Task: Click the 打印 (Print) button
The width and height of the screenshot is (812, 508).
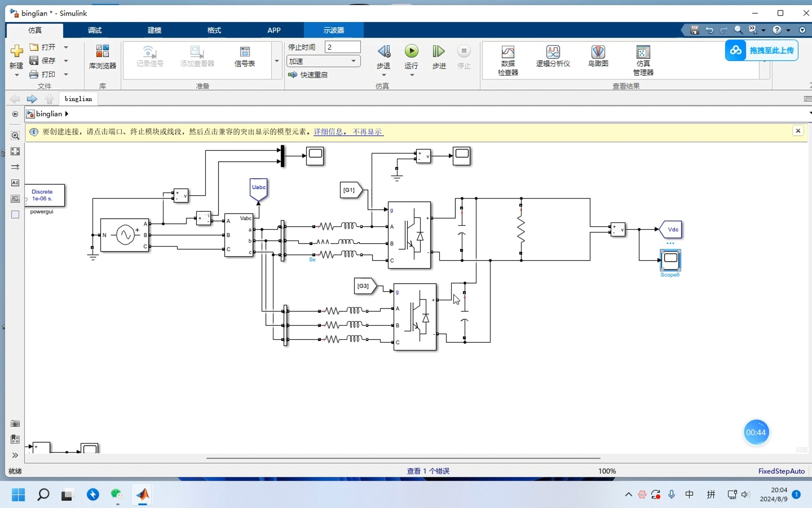Action: (42, 74)
